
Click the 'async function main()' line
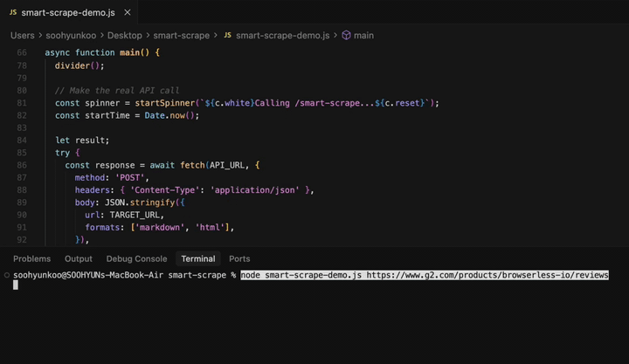[x=102, y=52]
